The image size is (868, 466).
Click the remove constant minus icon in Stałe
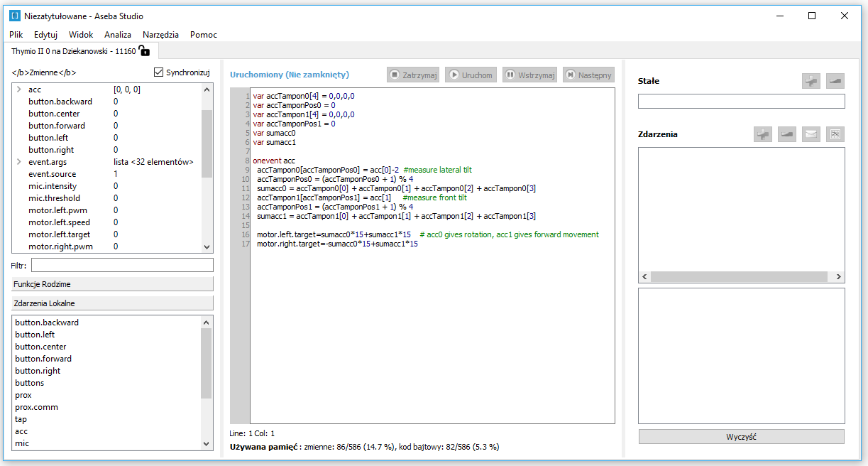tap(835, 81)
